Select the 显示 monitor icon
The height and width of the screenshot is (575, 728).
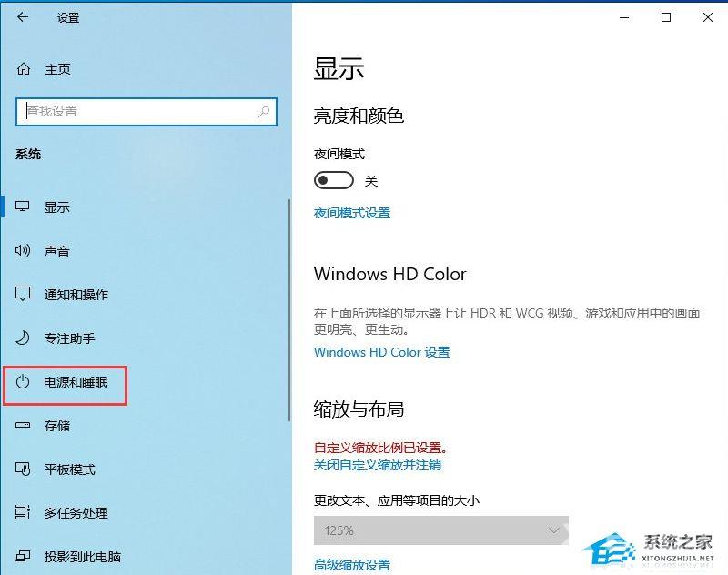point(22,207)
